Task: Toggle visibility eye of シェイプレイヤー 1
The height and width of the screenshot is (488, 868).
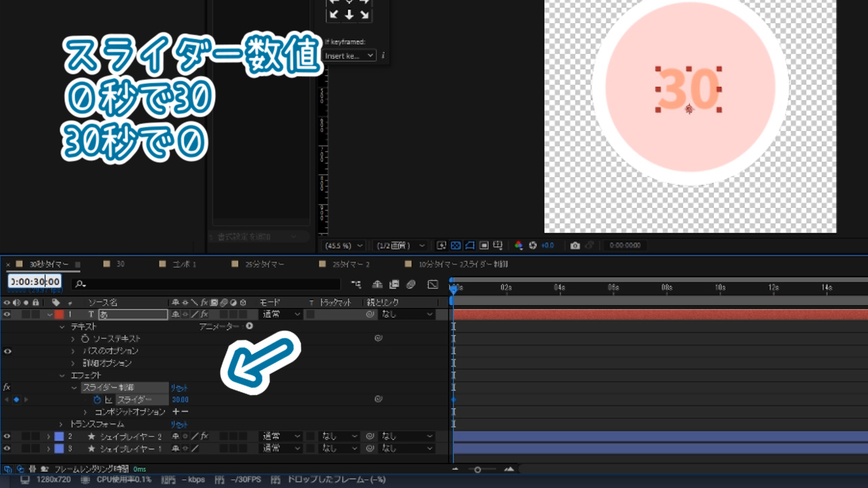Action: [x=7, y=449]
